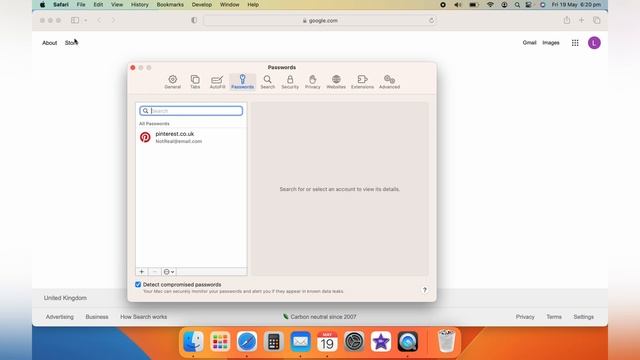The height and width of the screenshot is (360, 640).
Task: Open the History menu
Action: 140,4
